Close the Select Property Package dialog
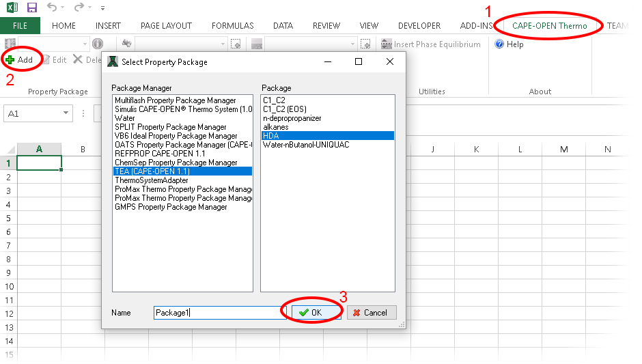642x364 pixels. 390,61
